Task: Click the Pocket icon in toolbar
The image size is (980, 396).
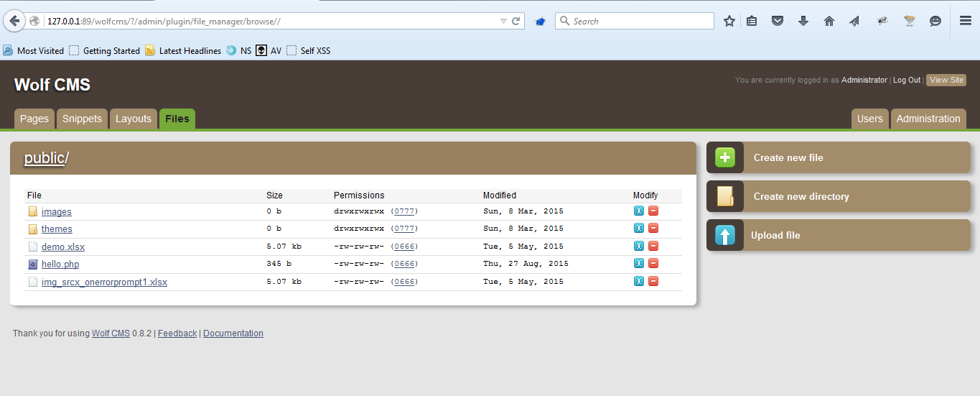Action: 778,21
